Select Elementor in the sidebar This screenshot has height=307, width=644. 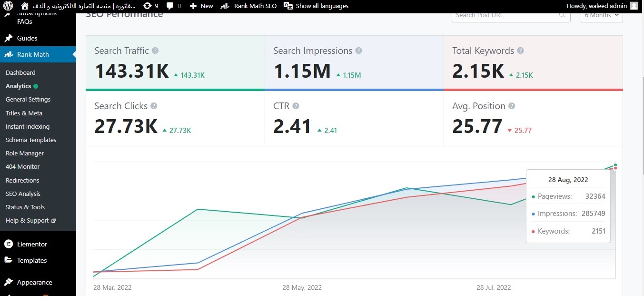pos(32,244)
